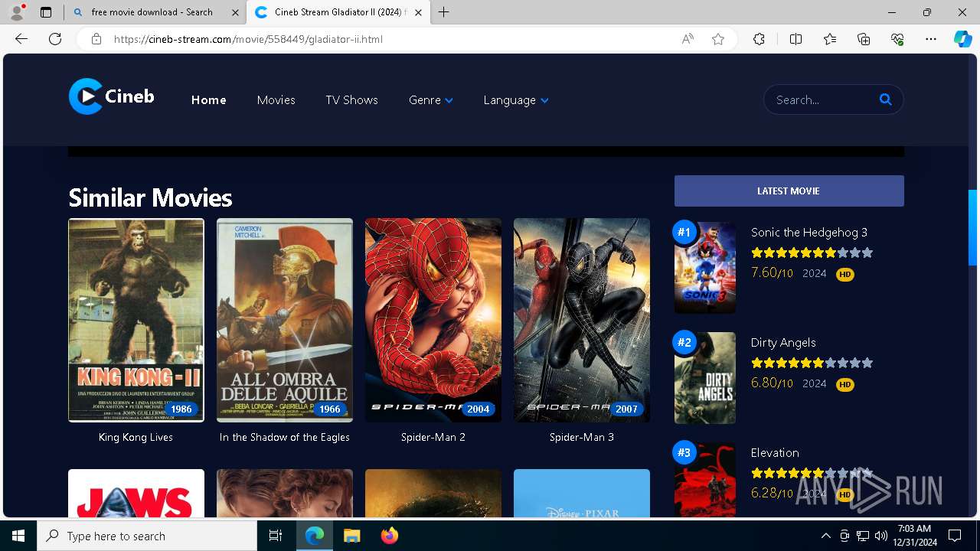Screen dimensions: 980x551
Task: Open the Movies menu item
Action: coord(276,100)
